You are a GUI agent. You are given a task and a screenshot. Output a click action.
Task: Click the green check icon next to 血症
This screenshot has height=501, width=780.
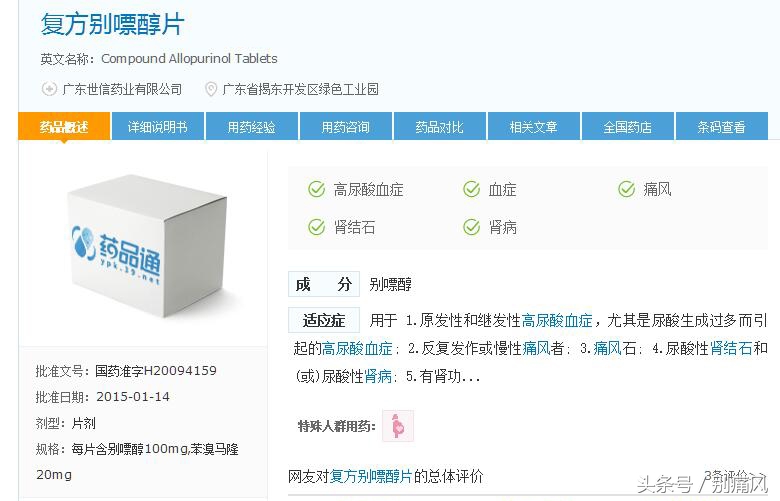[471, 189]
